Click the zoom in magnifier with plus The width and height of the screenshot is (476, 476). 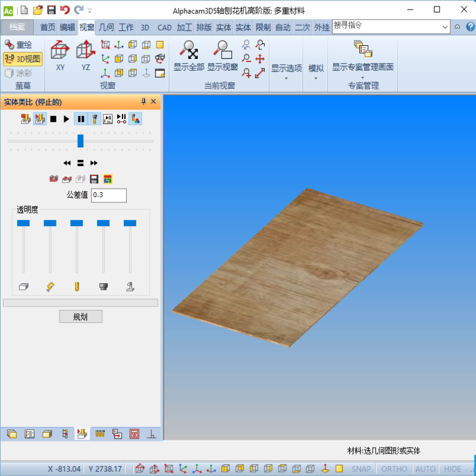(246, 73)
